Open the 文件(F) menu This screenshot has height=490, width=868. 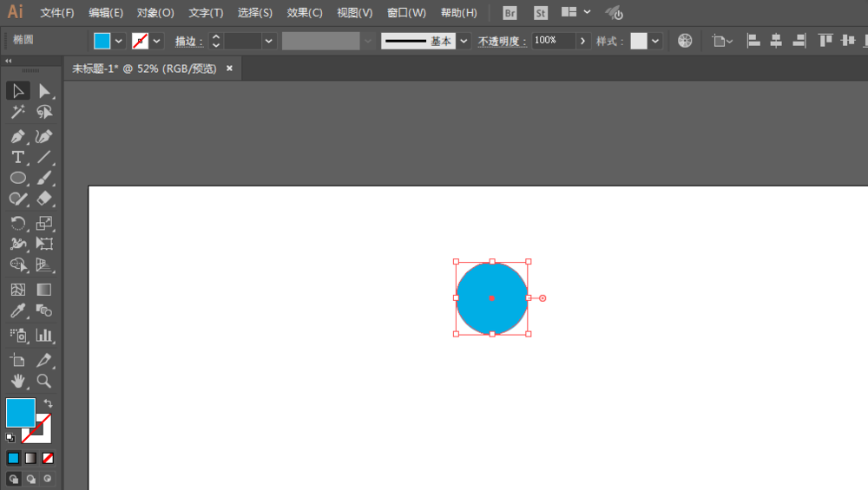(57, 13)
